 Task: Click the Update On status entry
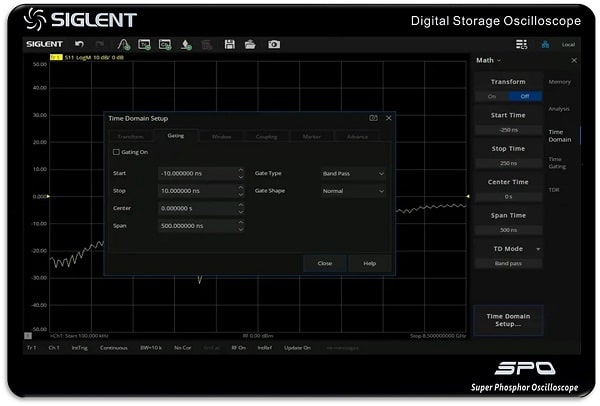click(x=297, y=348)
